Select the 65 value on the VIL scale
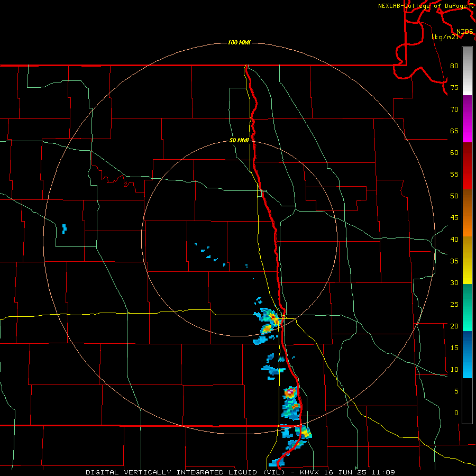 (x=454, y=131)
